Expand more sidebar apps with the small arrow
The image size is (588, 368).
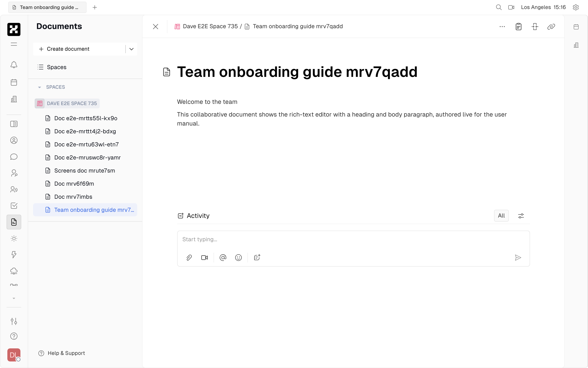coord(14,298)
